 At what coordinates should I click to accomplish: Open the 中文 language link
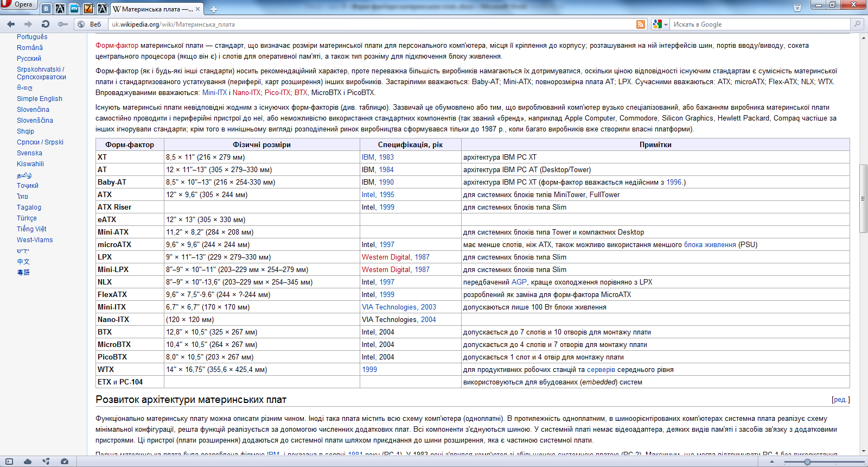click(23, 262)
